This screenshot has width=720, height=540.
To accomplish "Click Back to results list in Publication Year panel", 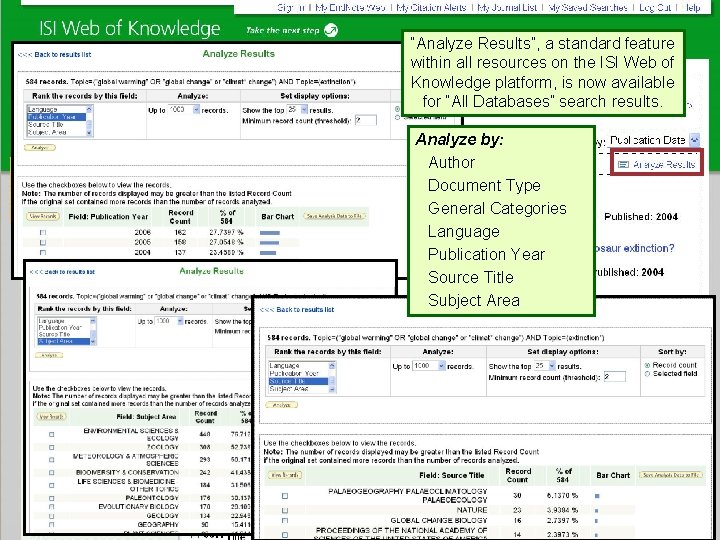I will [x=62, y=55].
